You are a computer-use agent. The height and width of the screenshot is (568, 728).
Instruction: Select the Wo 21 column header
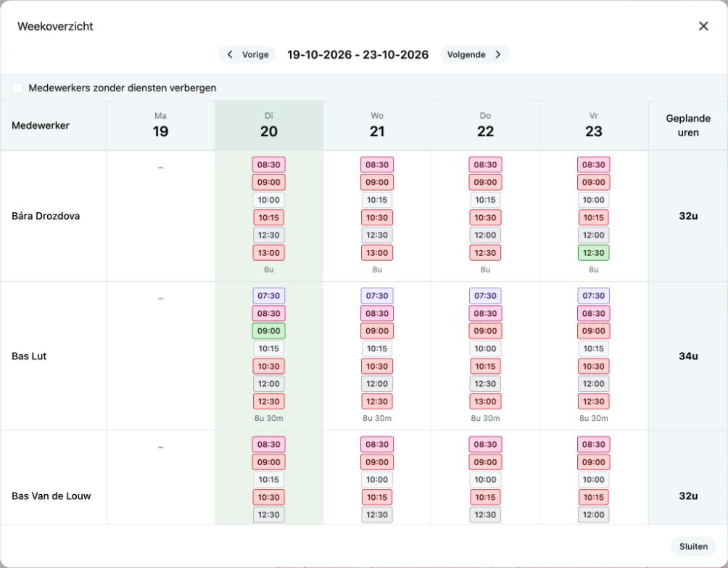pyautogui.click(x=377, y=125)
